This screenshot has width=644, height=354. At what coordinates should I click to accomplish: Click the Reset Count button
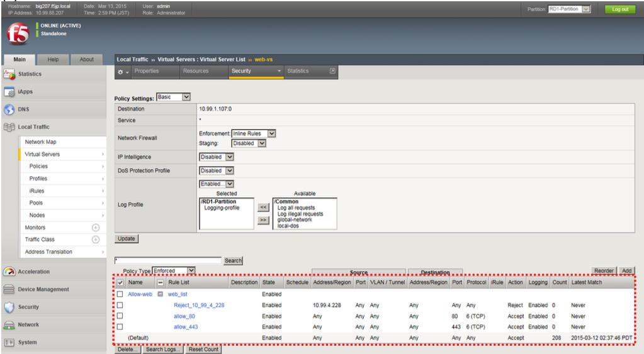tap(203, 350)
